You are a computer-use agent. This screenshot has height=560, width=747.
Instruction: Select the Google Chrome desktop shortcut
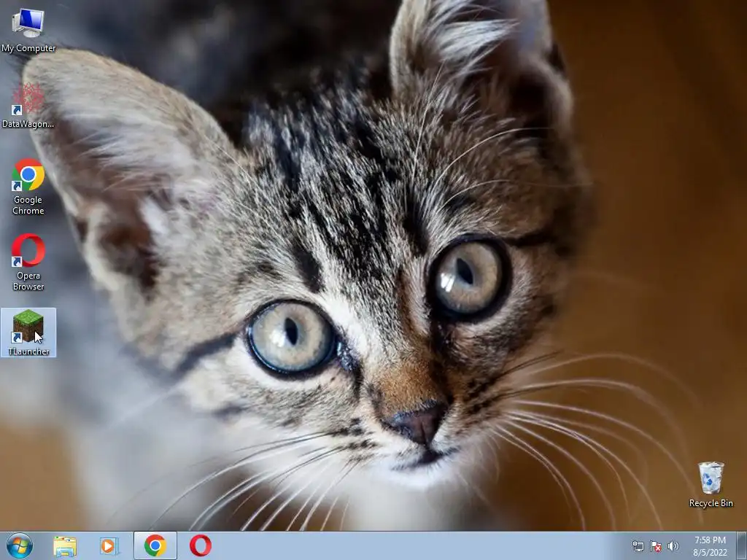pos(28,186)
